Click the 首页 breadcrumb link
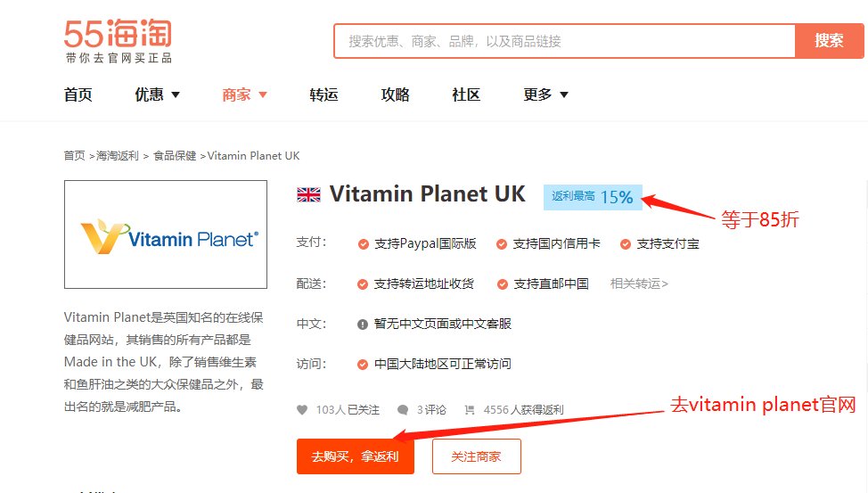The width and height of the screenshot is (868, 493). point(74,156)
